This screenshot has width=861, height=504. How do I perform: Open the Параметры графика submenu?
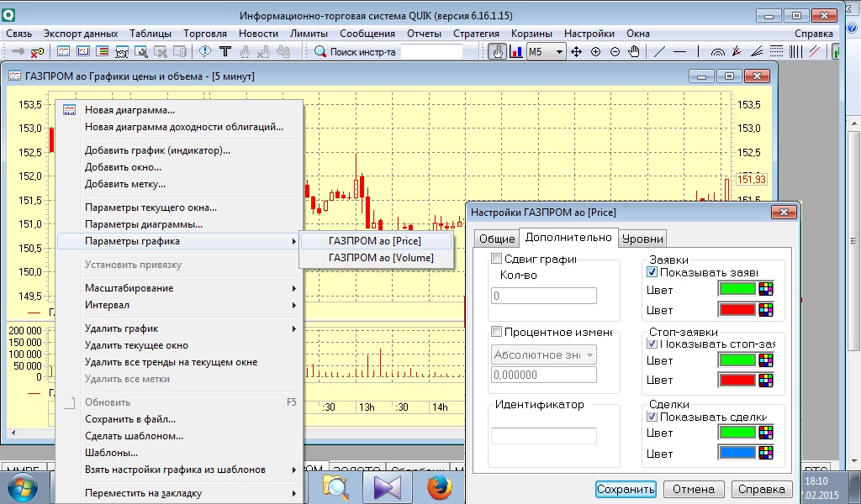tap(180, 241)
